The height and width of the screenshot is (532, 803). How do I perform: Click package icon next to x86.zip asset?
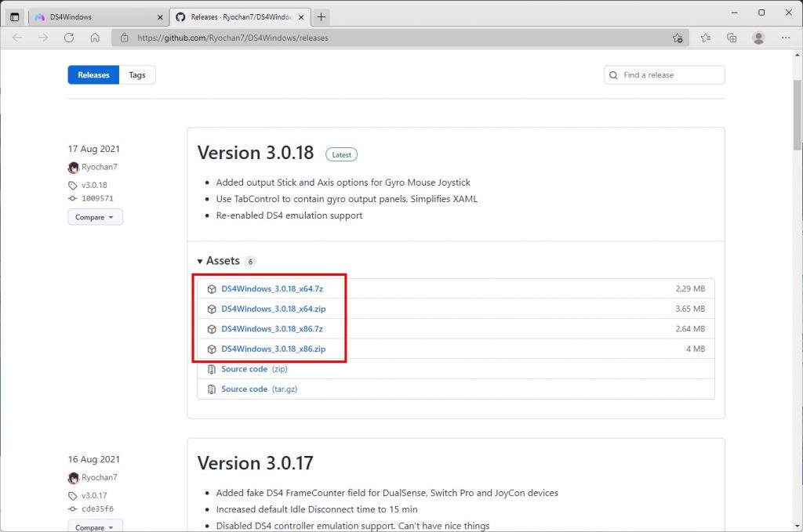212,349
